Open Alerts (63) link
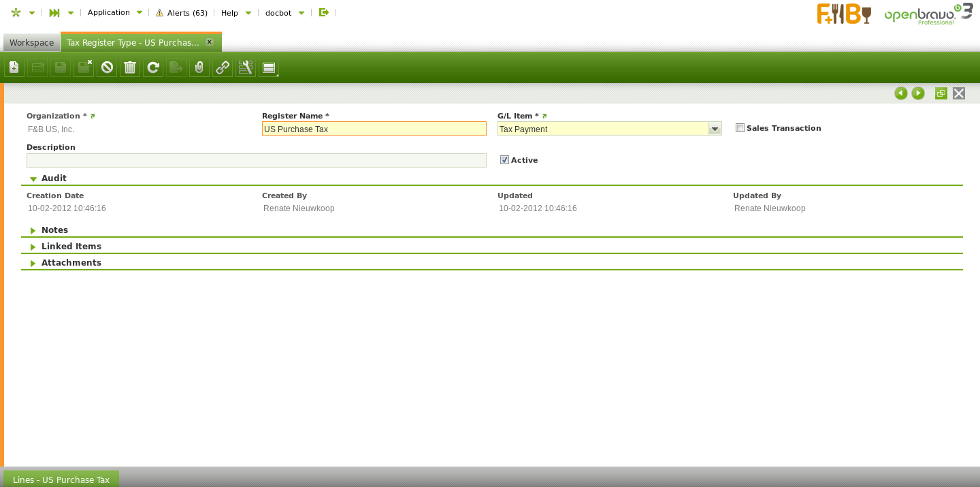This screenshot has height=487, width=980. (182, 13)
